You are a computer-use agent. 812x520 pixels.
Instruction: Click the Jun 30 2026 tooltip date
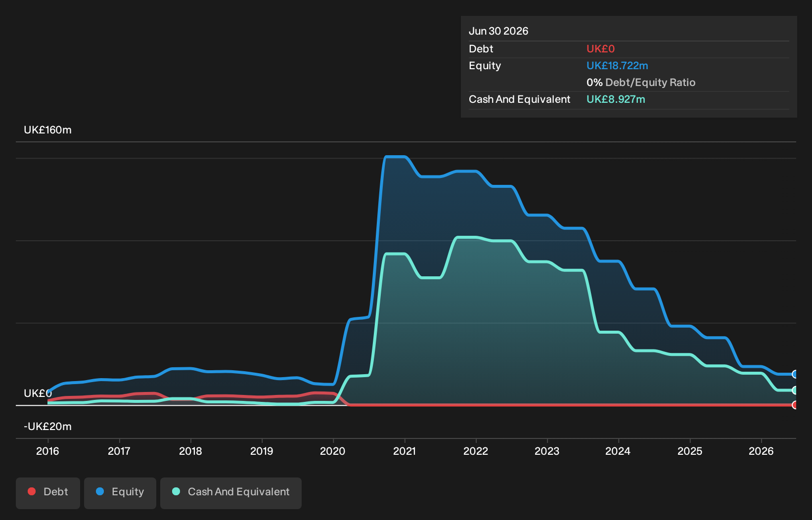(498, 31)
